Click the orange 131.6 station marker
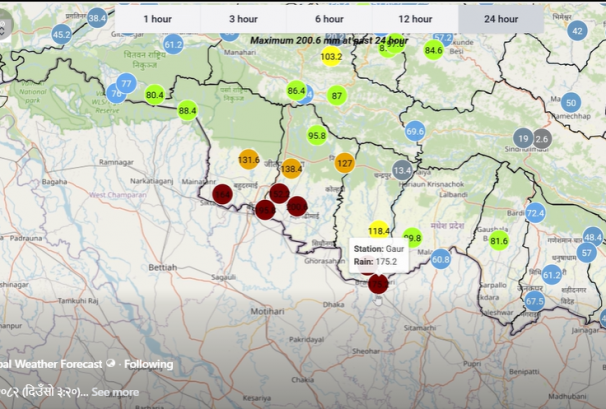Screen dimensions: 606x409 [x=249, y=159]
